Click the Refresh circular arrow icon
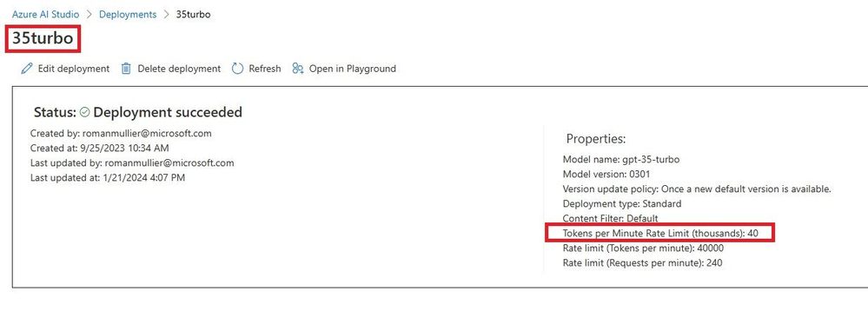Viewport: 868px width, 331px height. [x=237, y=69]
